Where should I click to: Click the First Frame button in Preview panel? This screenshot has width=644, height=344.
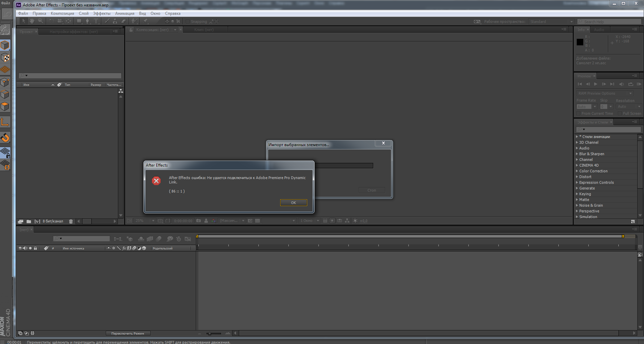[580, 84]
